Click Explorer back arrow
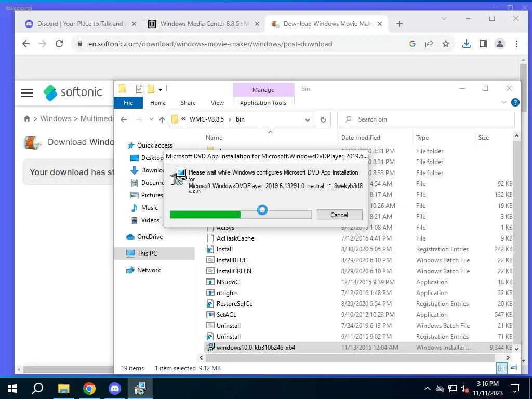The image size is (532, 399). pos(124,119)
